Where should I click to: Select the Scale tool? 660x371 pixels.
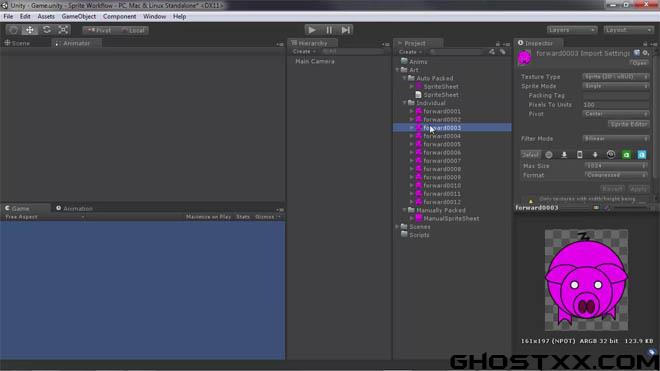tap(64, 30)
